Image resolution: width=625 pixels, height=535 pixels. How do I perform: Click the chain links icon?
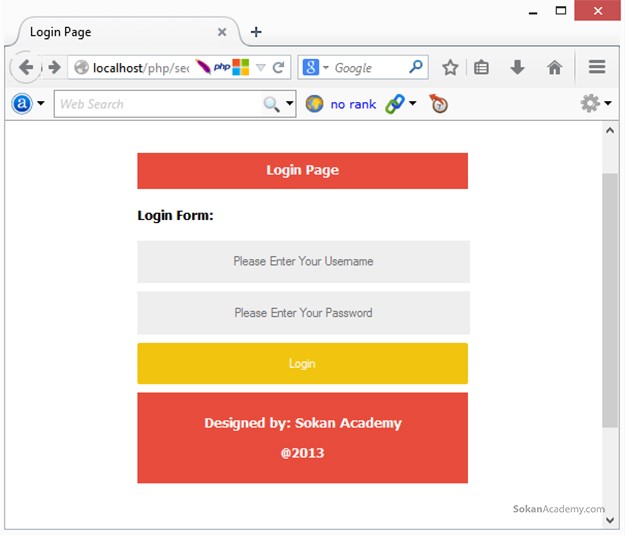(395, 104)
